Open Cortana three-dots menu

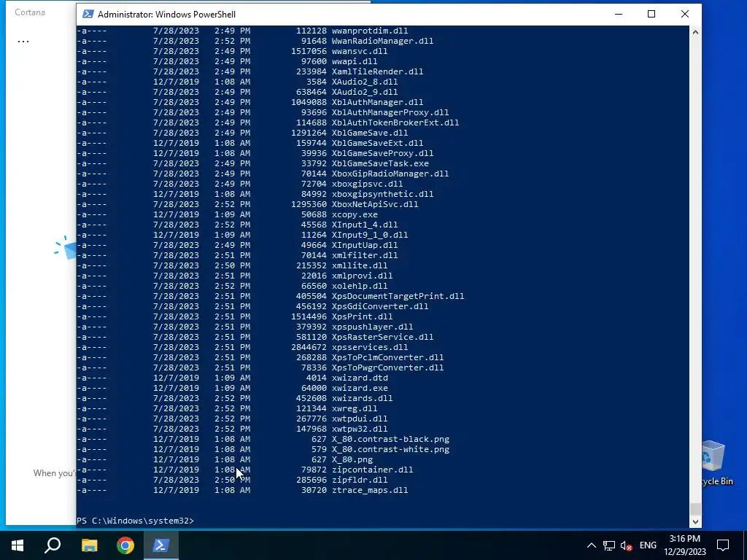[23, 42]
